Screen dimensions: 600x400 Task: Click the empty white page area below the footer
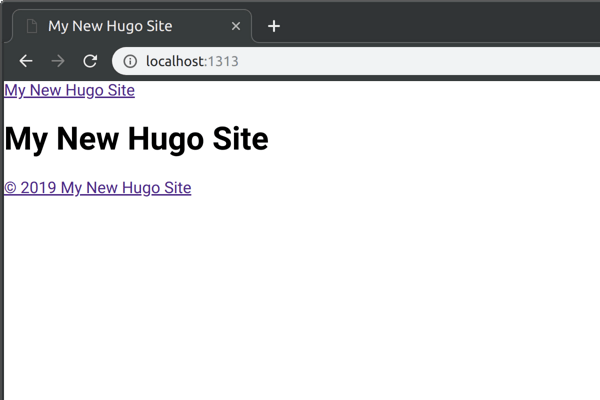(300, 300)
